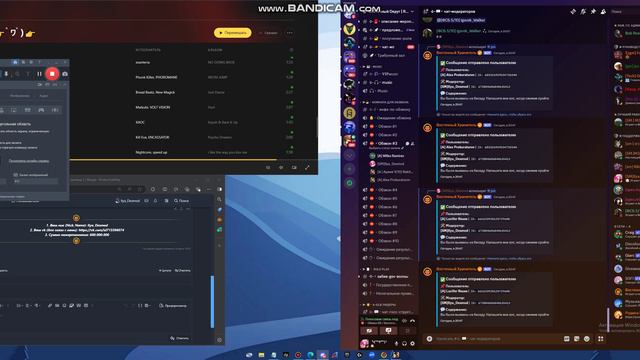
Task: Mute microphone in Discord user panel
Action: [396, 344]
